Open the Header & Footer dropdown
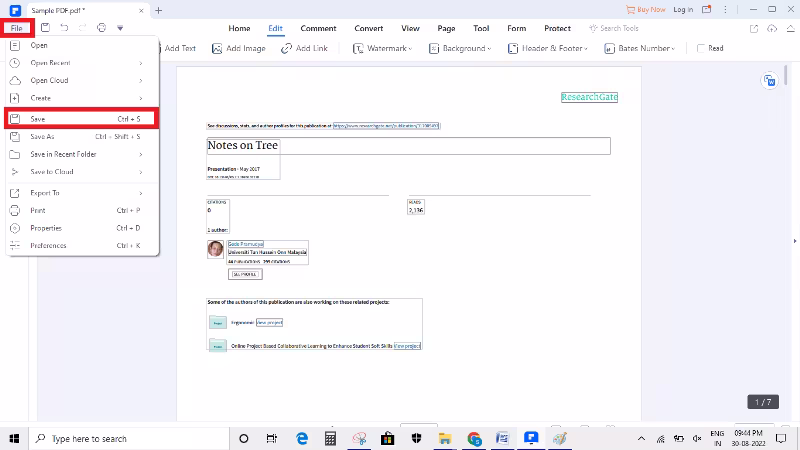Viewport: 800px width, 450px height. [x=548, y=48]
